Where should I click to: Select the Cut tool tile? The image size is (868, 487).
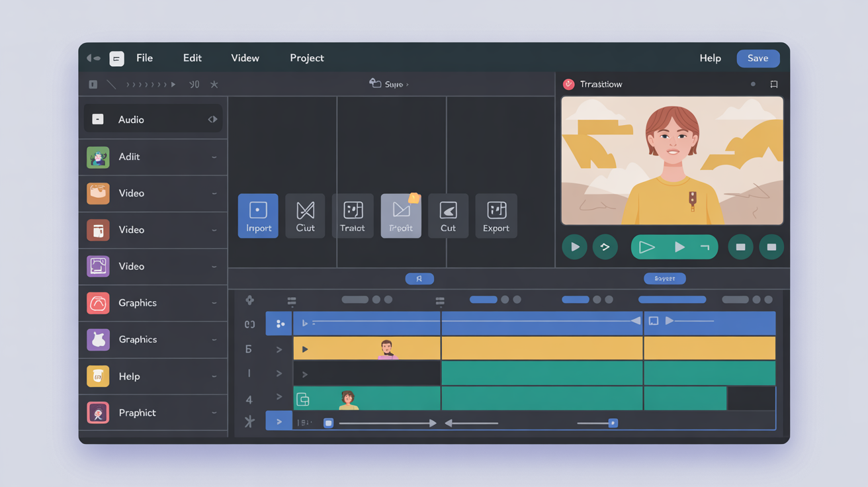point(448,216)
